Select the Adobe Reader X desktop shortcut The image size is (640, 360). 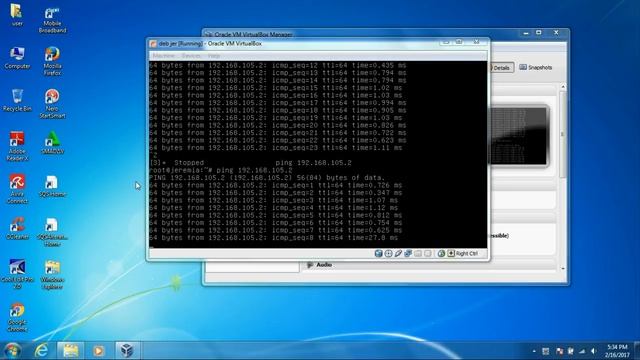pyautogui.click(x=17, y=146)
